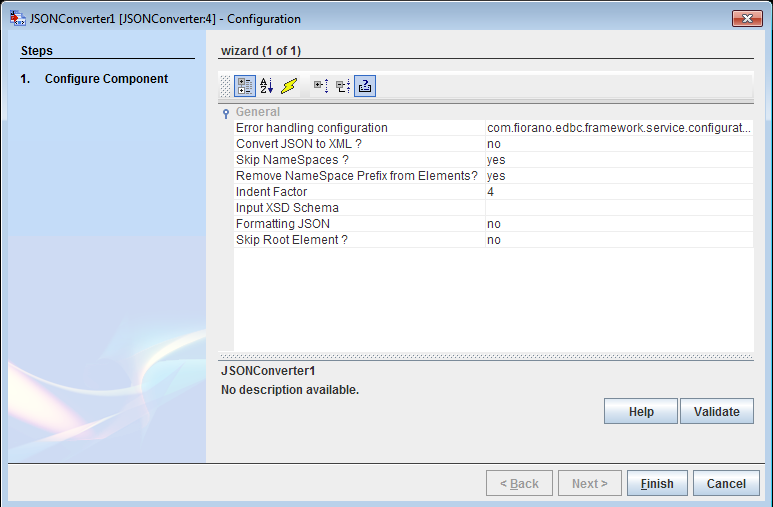Screen dimensions: 773x507
Task: Change the Formatting JSON no value
Action: 619,223
